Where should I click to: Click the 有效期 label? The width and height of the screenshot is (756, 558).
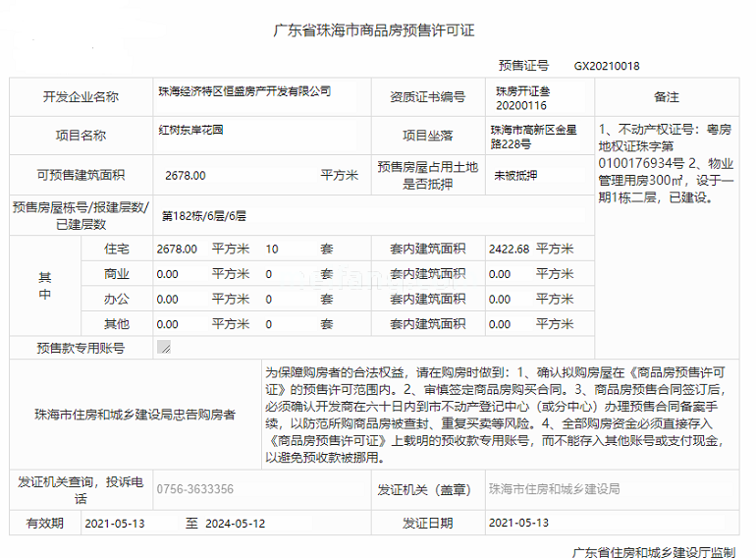click(x=45, y=524)
